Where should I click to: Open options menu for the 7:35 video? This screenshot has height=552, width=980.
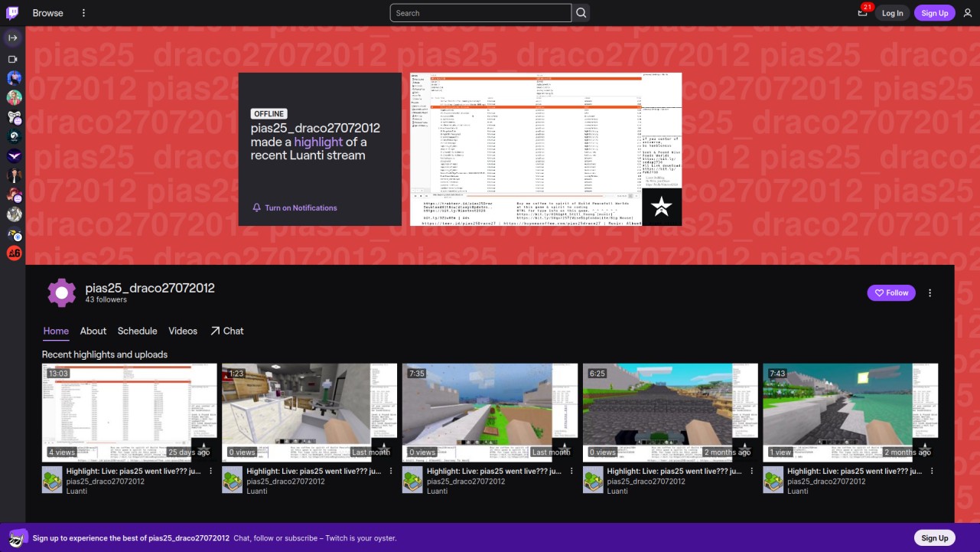pos(571,471)
